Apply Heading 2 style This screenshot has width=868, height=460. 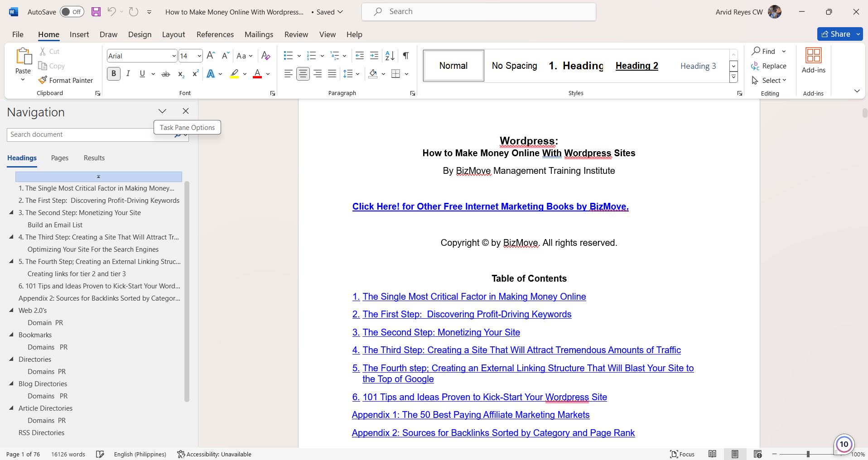coord(637,66)
